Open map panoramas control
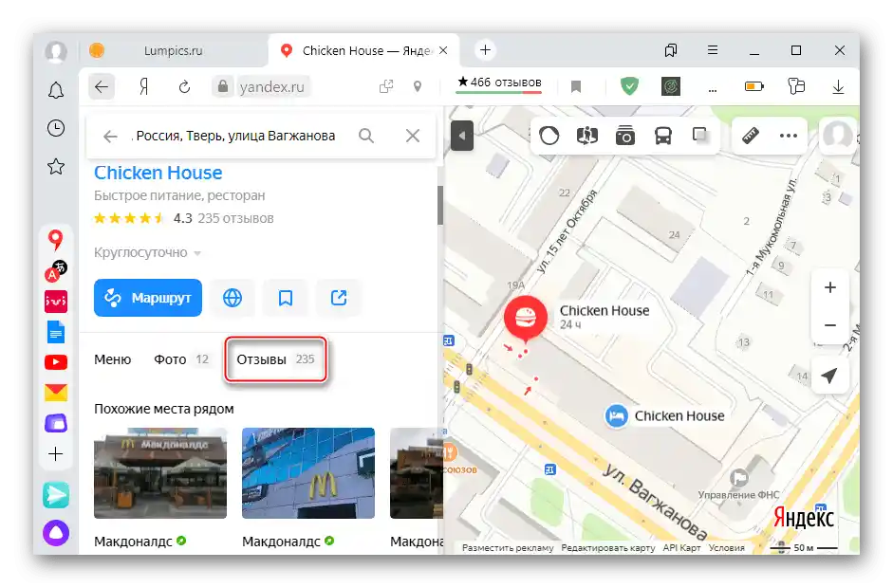This screenshot has height=588, width=893. 587,136
